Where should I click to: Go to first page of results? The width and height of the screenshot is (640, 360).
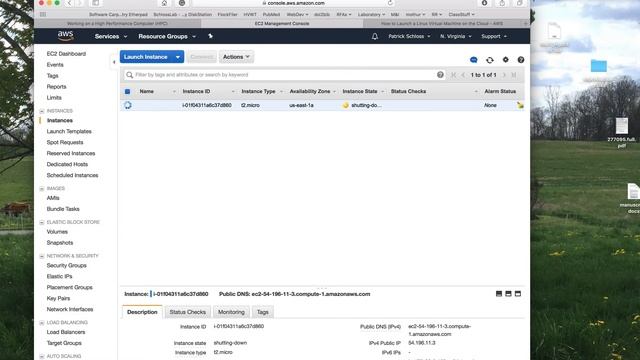click(x=453, y=75)
